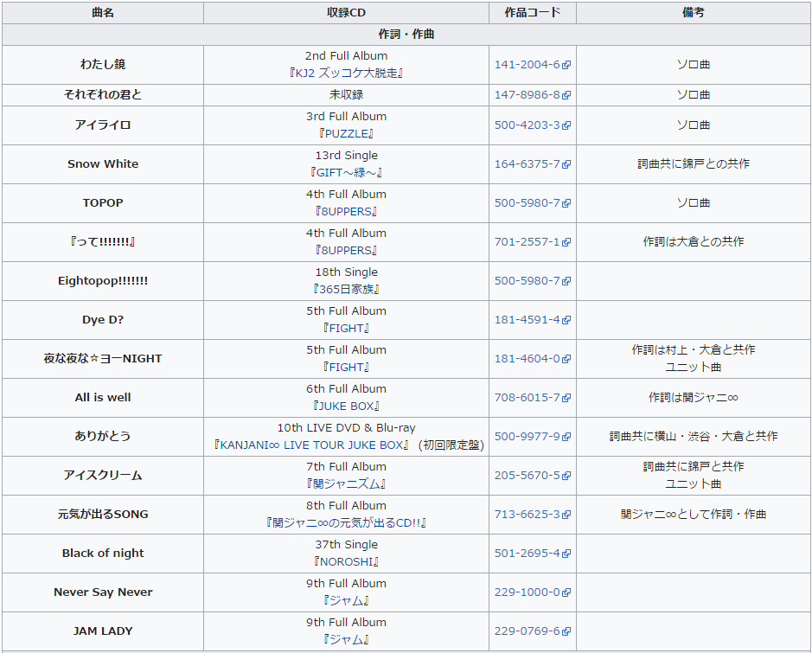Open work code link in Eightopop!!!!!!! row
Viewport: 812px width, 653px height.
533,281
